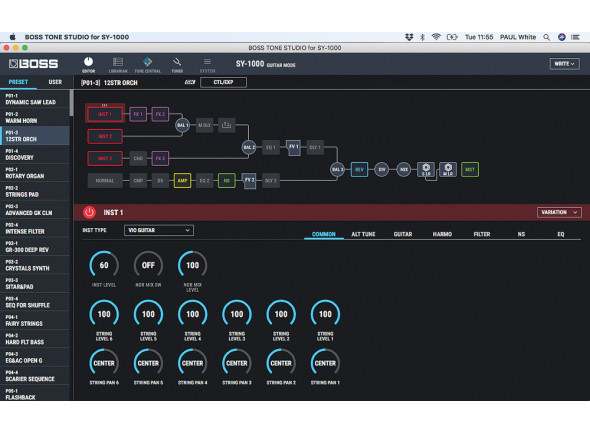Switch to the PRESET tab

click(x=18, y=82)
